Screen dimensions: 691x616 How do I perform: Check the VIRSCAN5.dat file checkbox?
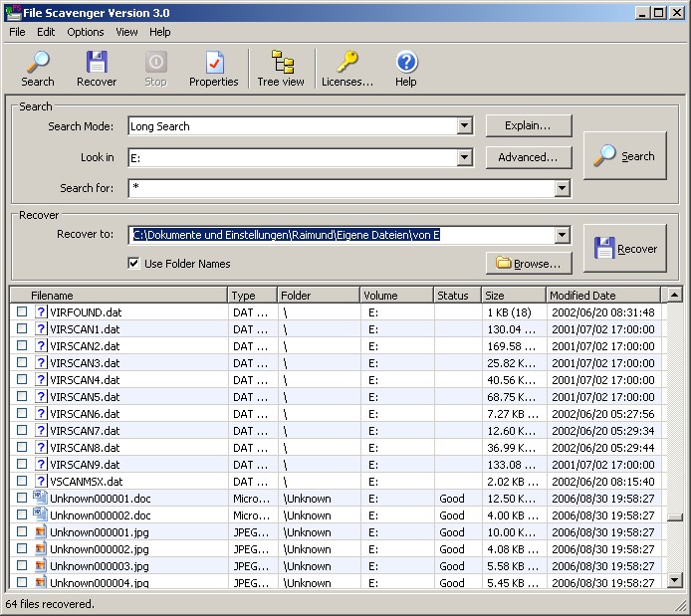pos(22,396)
